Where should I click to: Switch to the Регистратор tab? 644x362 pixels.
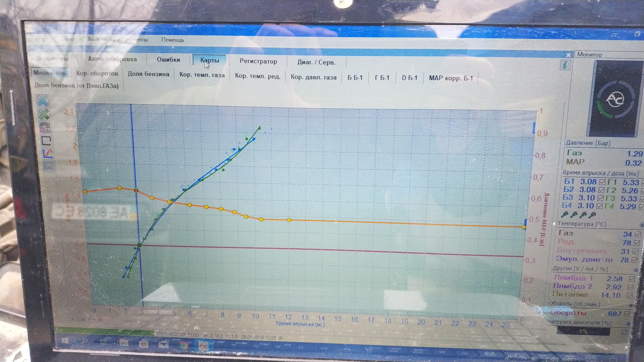click(258, 61)
